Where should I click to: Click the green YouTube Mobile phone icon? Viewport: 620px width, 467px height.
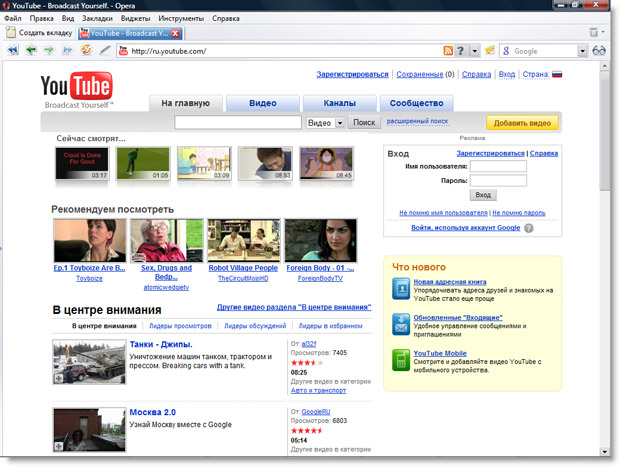(x=401, y=360)
